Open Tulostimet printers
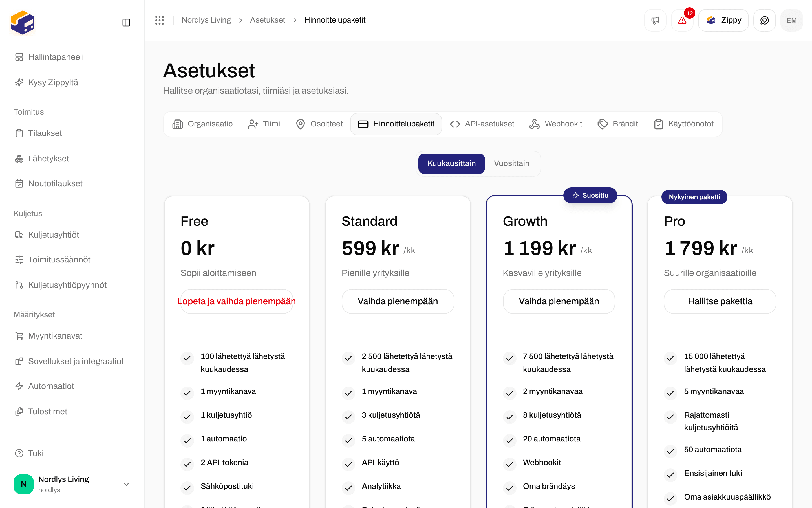 (72, 411)
